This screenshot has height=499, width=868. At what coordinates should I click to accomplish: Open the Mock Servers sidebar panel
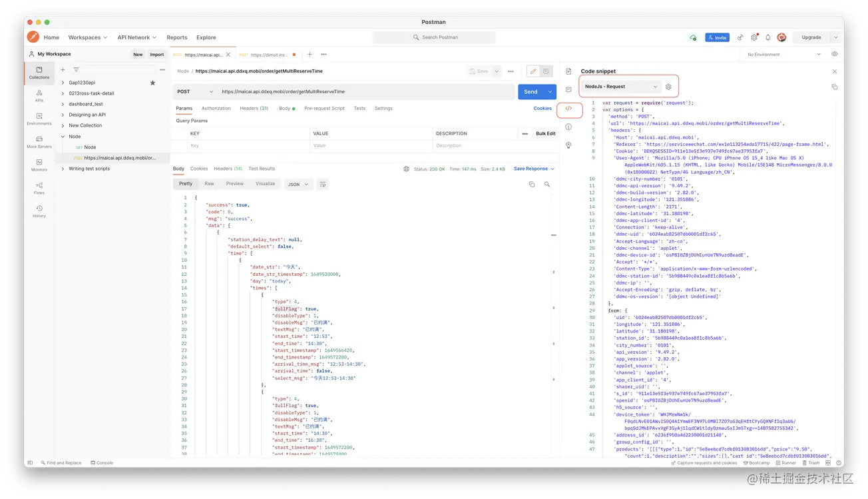click(39, 143)
